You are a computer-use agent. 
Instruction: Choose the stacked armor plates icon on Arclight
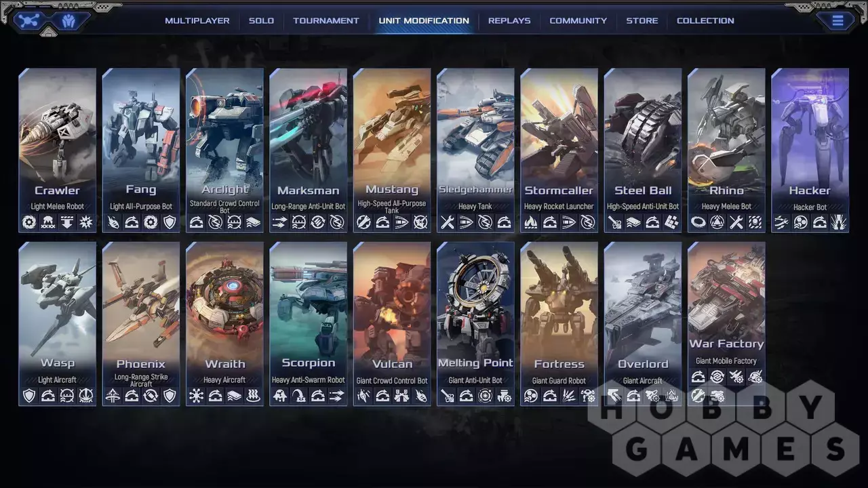[253, 222]
